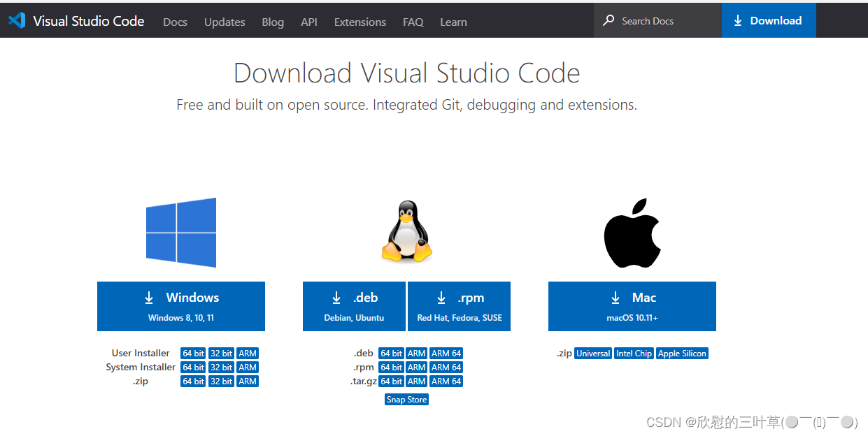Pick Linux .rpm ARM 64 link
Image resolution: width=868 pixels, height=436 pixels.
point(446,368)
